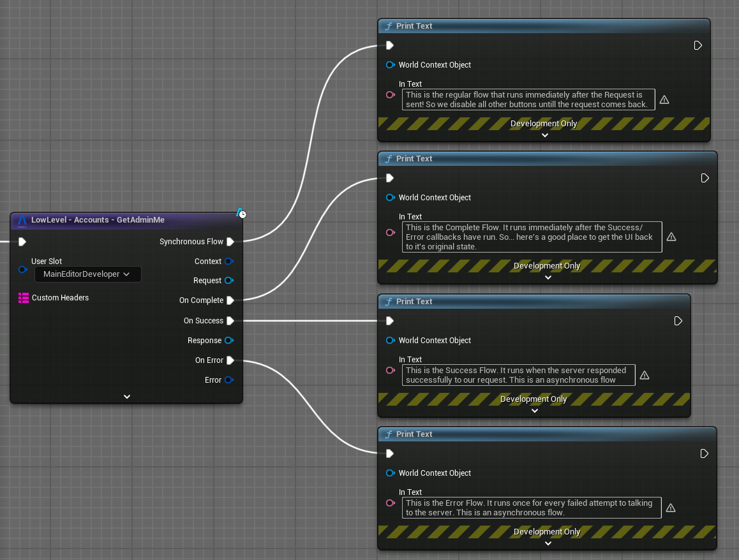Click the exec output pin of Success Print Text
This screenshot has height=560, width=739.
(678, 321)
